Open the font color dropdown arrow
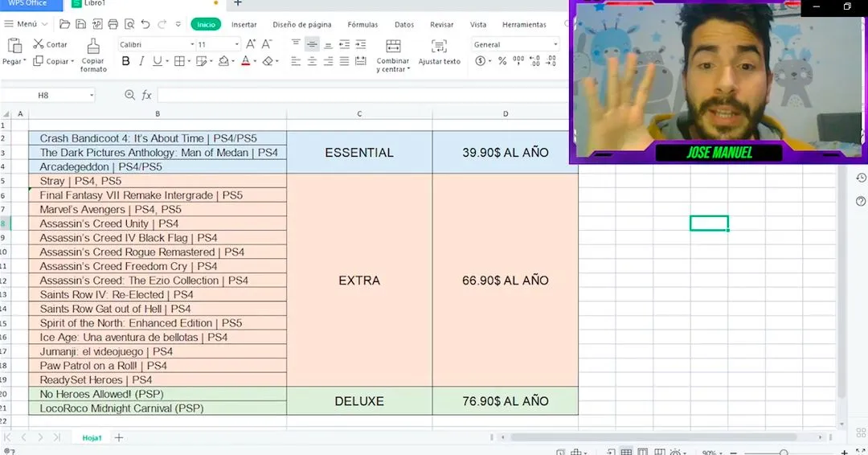The image size is (868, 455). [255, 61]
